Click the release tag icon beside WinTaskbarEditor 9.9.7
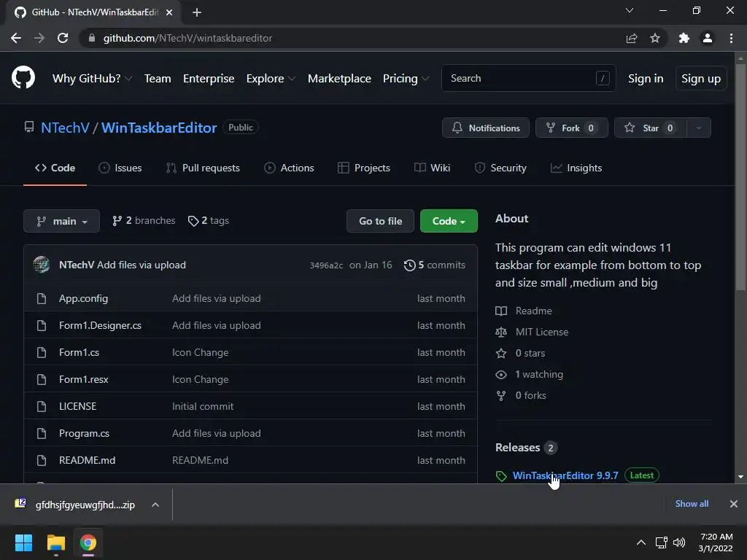This screenshot has height=560, width=747. (501, 476)
